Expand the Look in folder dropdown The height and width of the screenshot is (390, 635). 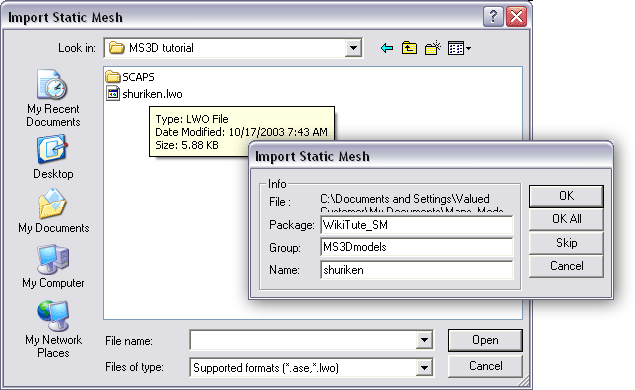(x=353, y=48)
